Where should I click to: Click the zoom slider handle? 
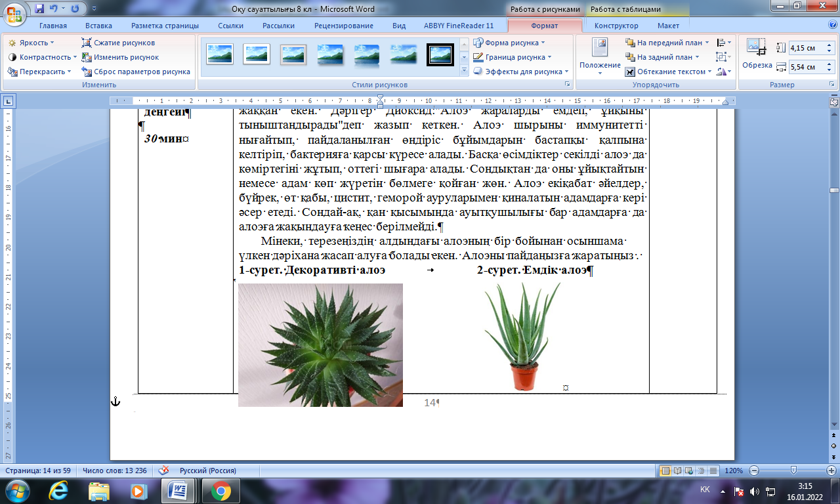(793, 471)
